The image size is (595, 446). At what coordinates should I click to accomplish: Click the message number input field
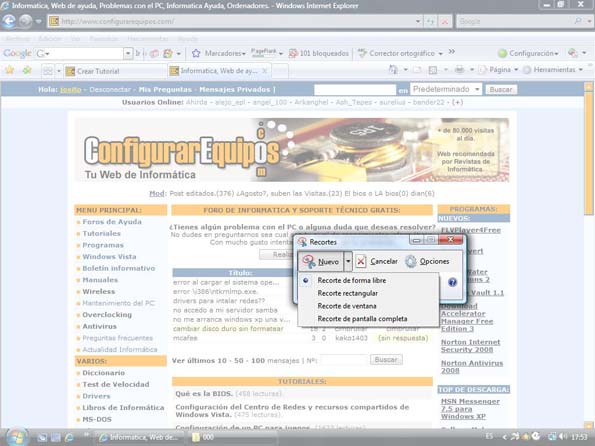343,360
